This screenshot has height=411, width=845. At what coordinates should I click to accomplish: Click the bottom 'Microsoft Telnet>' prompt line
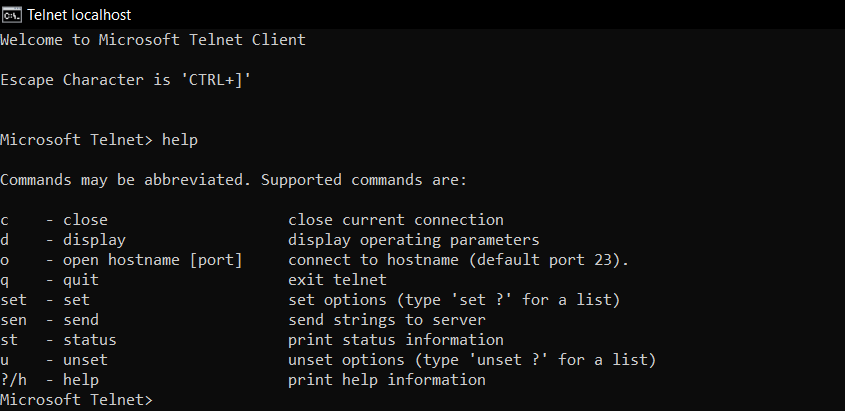[76, 400]
